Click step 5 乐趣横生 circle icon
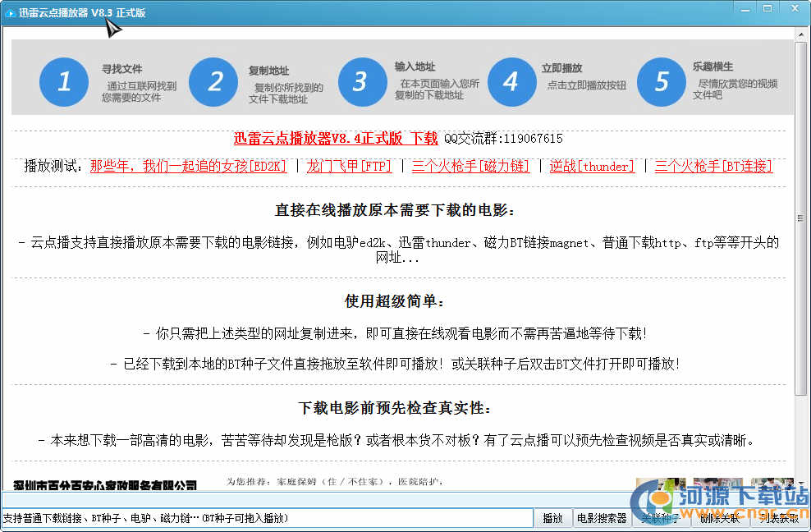 click(662, 82)
